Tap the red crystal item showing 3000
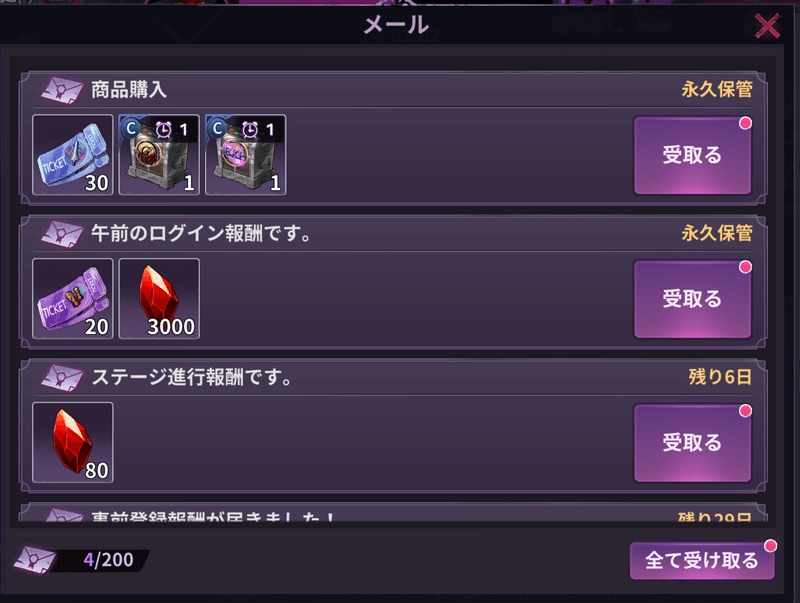Viewport: 800px width, 603px height. click(159, 298)
